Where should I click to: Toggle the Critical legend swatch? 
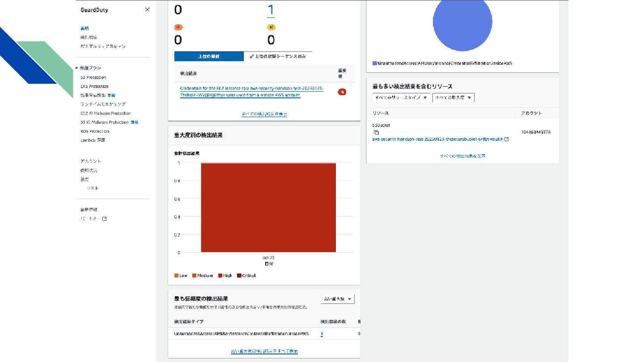pos(239,275)
